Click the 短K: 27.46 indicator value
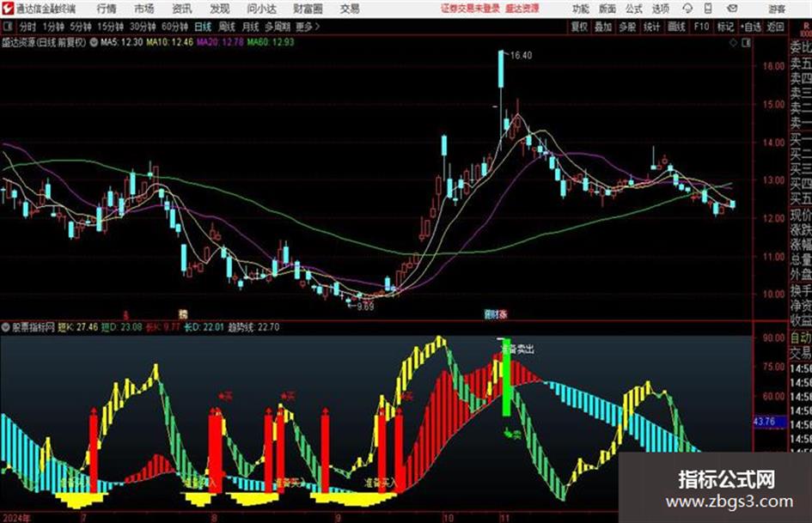The image size is (812, 523). pos(77,327)
